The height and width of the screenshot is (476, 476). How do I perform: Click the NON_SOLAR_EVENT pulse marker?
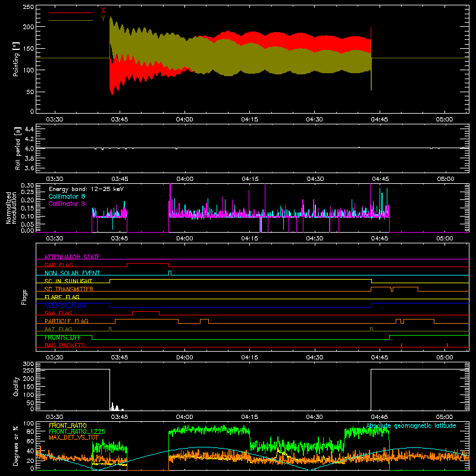point(170,273)
